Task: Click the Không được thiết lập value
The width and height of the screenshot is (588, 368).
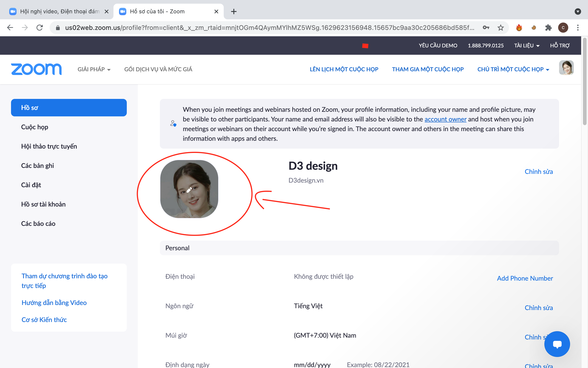Action: point(324,276)
